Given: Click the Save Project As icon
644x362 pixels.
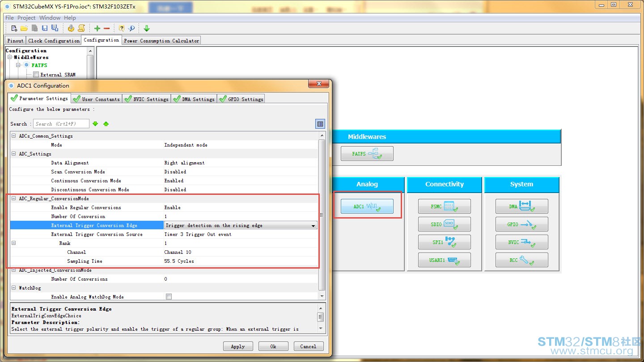Looking at the screenshot, I should [x=55, y=28].
